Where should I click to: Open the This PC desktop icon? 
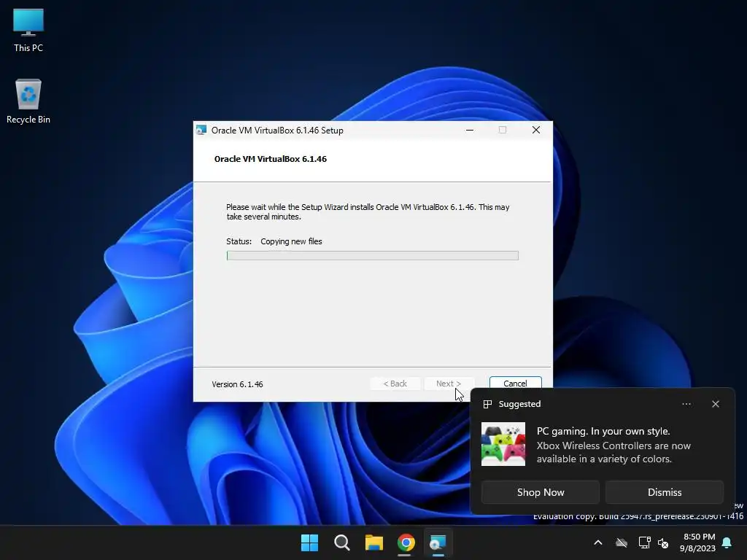pos(28,31)
